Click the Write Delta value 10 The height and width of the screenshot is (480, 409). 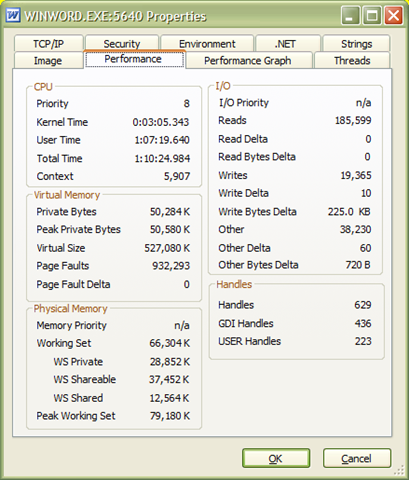366,193
